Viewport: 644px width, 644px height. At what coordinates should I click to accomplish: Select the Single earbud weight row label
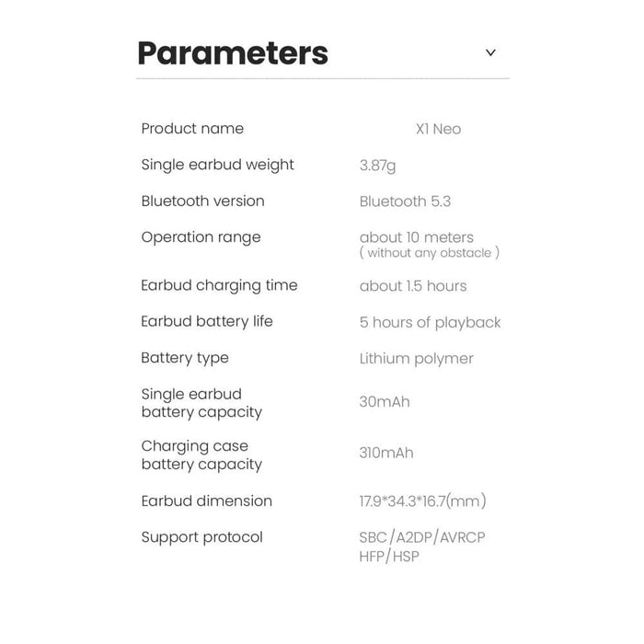point(217,165)
